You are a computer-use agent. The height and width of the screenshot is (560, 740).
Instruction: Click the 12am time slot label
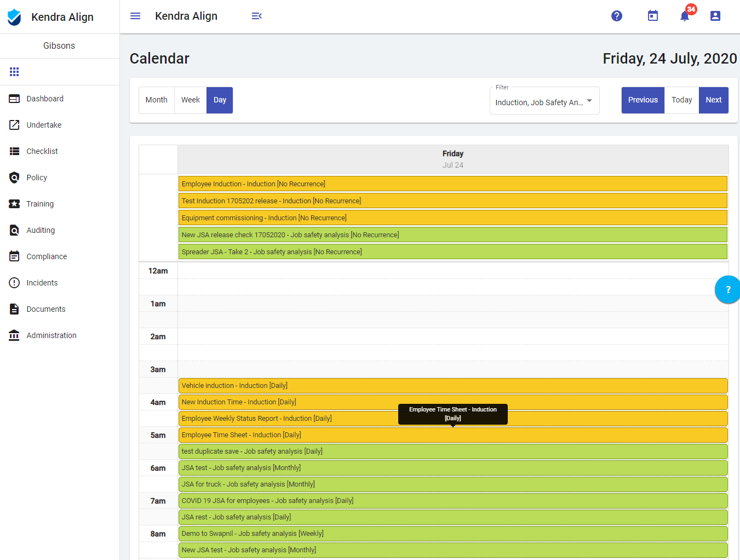click(x=158, y=271)
